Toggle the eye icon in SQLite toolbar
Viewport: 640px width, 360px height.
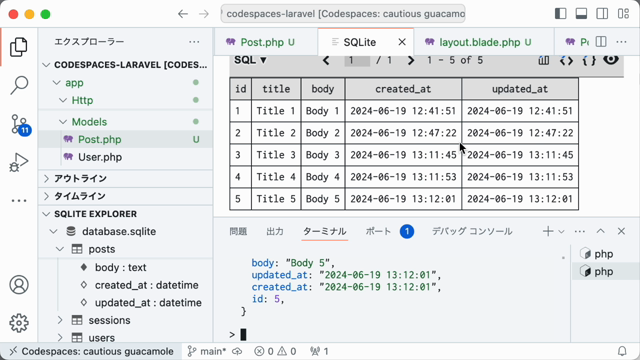click(x=611, y=60)
